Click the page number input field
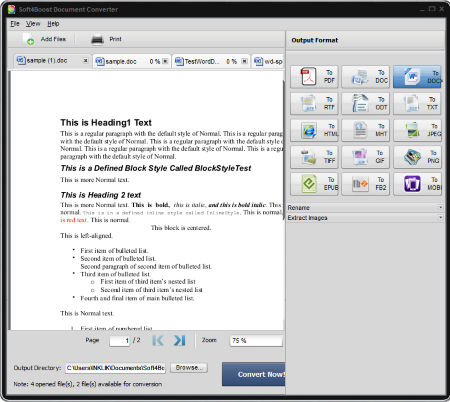Screen dimensions: 450x402 tap(120, 341)
